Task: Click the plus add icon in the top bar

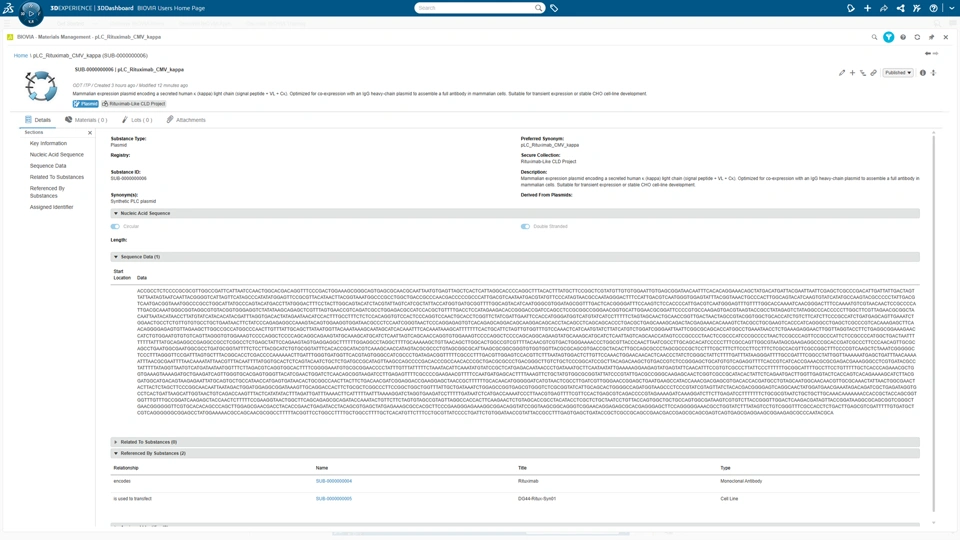Action: 868,8
